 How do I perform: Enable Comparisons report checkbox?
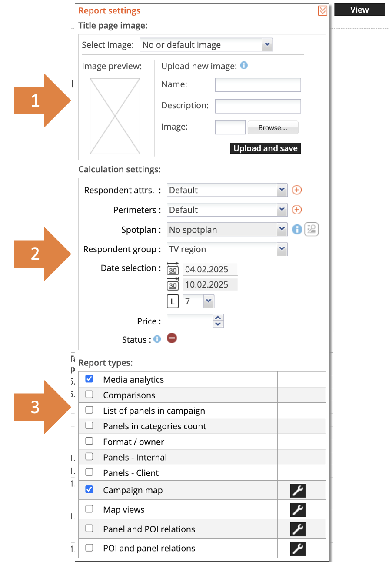point(89,395)
